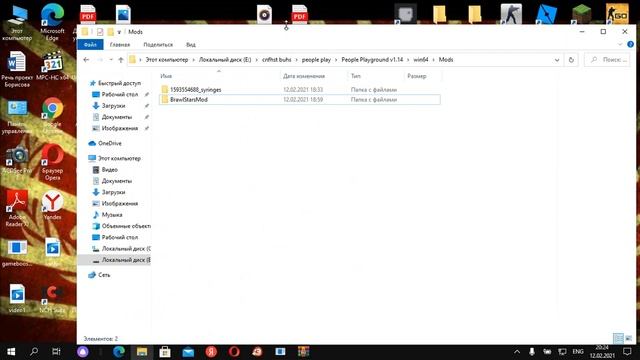Open Mail app from taskbar
Screen dimensions: 640x360
[x=188, y=351]
